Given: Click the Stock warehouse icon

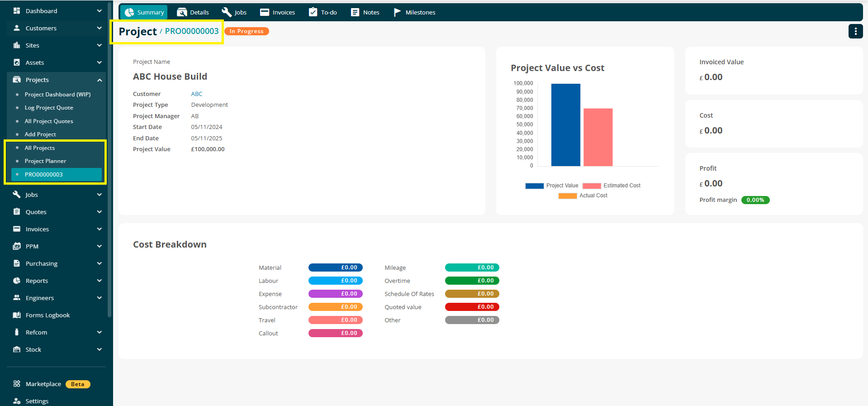Looking at the screenshot, I should (x=17, y=349).
